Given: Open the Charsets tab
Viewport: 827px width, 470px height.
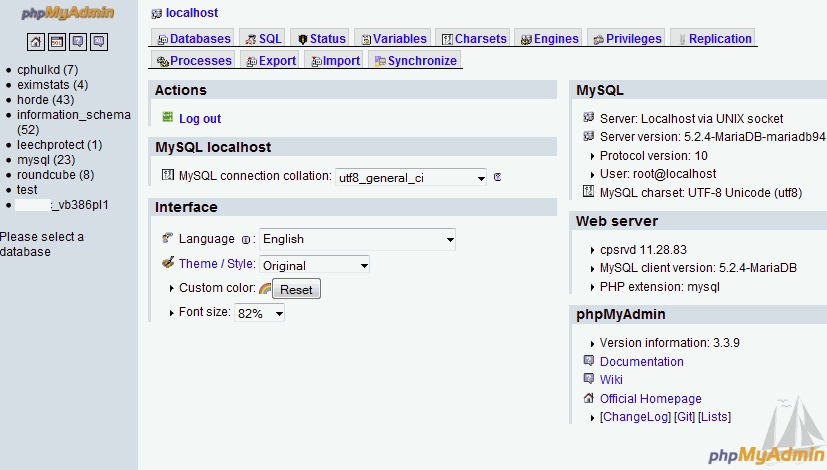Looking at the screenshot, I should point(473,39).
